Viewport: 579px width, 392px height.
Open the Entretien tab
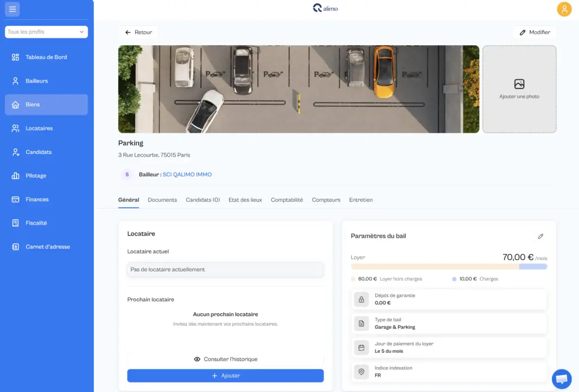pos(361,200)
